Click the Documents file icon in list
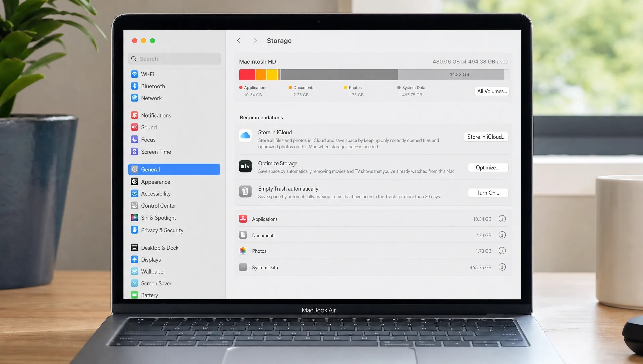The width and height of the screenshot is (643, 364). point(243,235)
